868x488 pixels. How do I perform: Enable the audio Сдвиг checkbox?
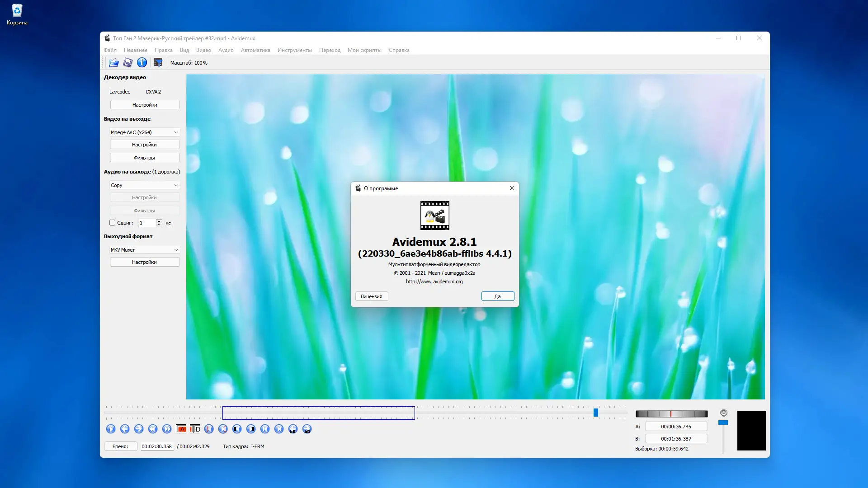coord(113,223)
